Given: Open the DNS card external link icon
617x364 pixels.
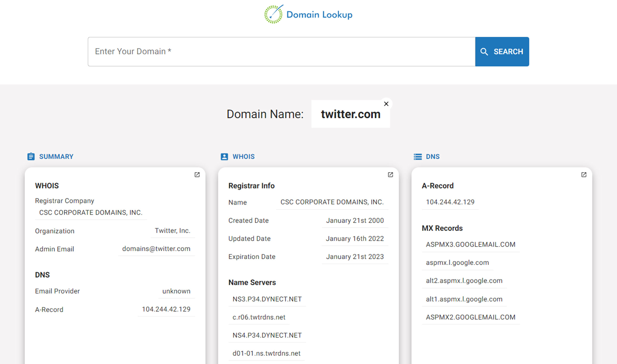Looking at the screenshot, I should [x=584, y=175].
